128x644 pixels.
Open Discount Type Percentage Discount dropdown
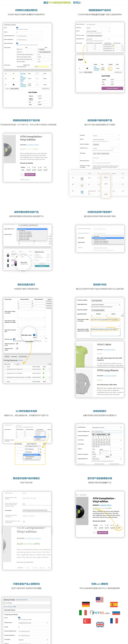point(26,67)
